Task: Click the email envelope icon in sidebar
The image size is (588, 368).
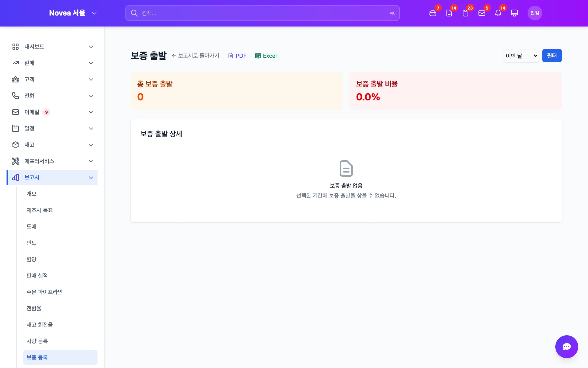Action: (16, 112)
